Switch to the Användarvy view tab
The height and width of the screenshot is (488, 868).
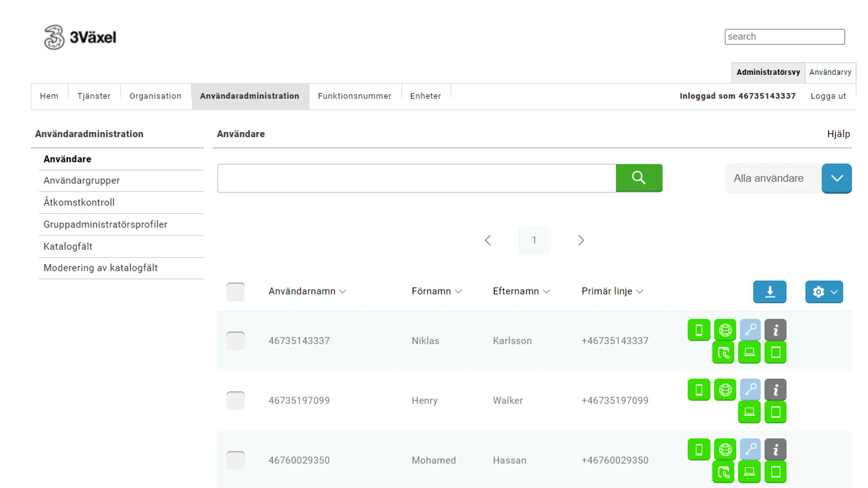pyautogui.click(x=830, y=72)
